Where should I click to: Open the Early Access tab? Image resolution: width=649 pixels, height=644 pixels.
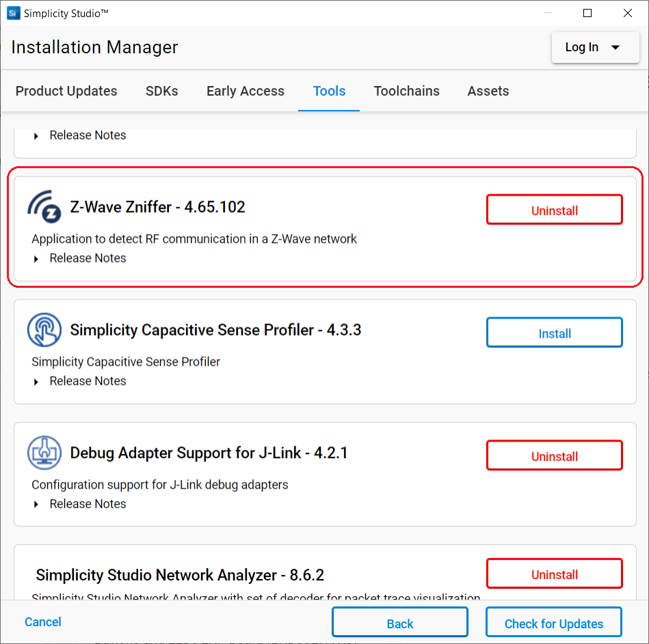click(x=245, y=90)
